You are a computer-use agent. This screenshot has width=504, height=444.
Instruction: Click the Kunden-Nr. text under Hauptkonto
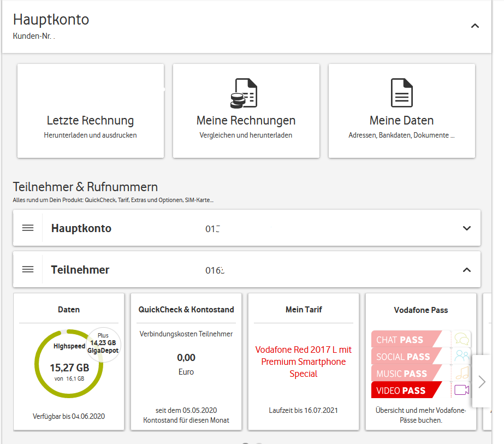34,36
